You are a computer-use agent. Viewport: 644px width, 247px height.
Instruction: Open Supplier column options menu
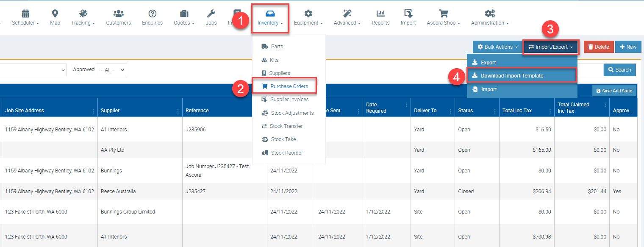178,111
